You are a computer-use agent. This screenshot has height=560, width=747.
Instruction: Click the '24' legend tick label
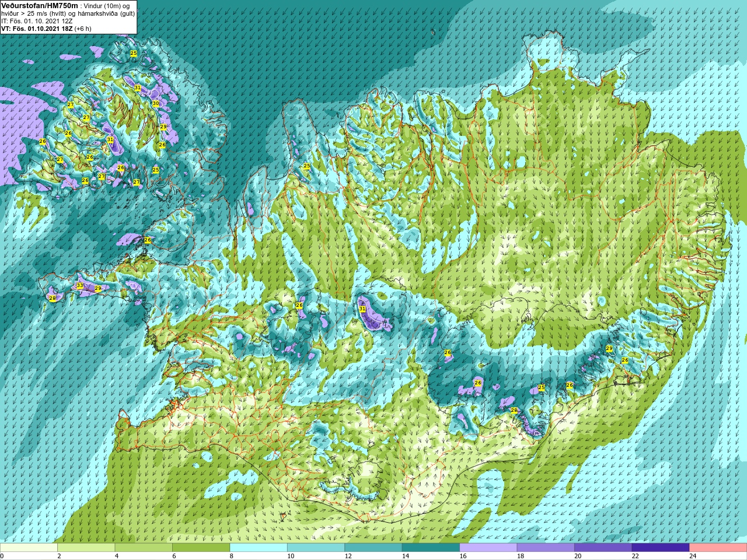click(x=693, y=556)
